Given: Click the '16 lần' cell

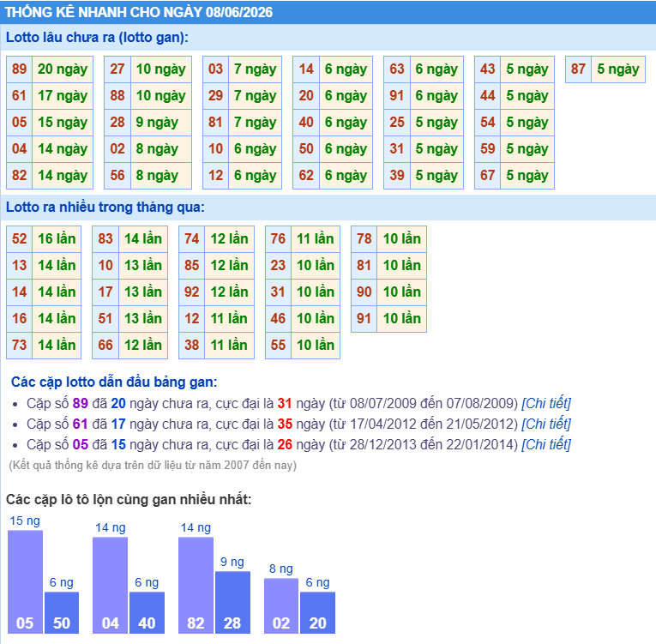Looking at the screenshot, I should coord(57,239).
